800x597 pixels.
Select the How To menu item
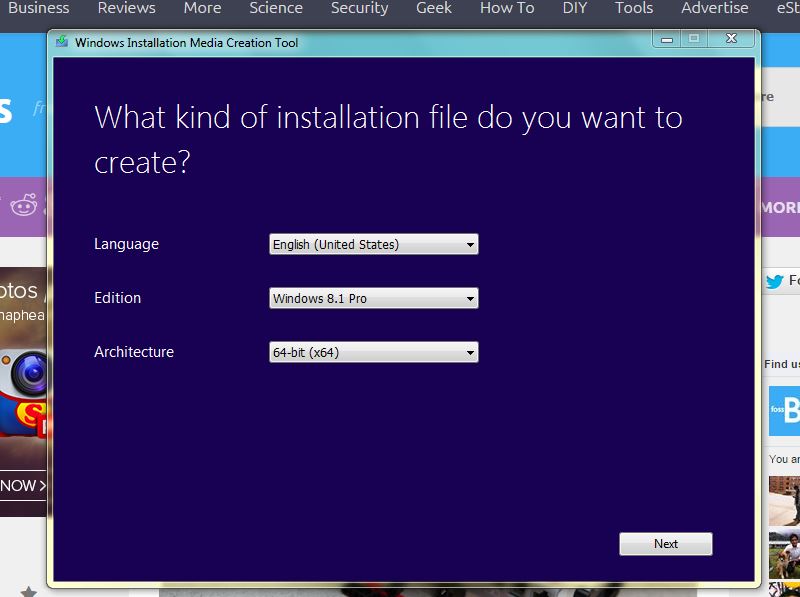pyautogui.click(x=507, y=9)
